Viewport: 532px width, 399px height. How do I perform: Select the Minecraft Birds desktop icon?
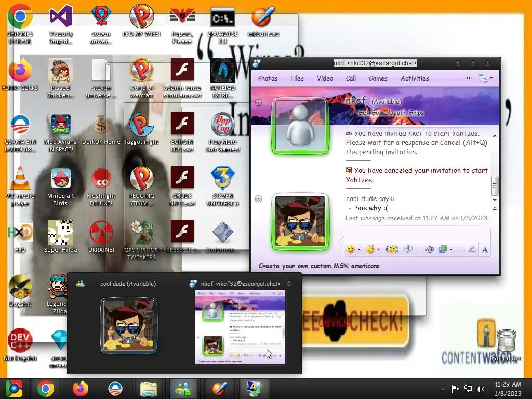coord(60,186)
